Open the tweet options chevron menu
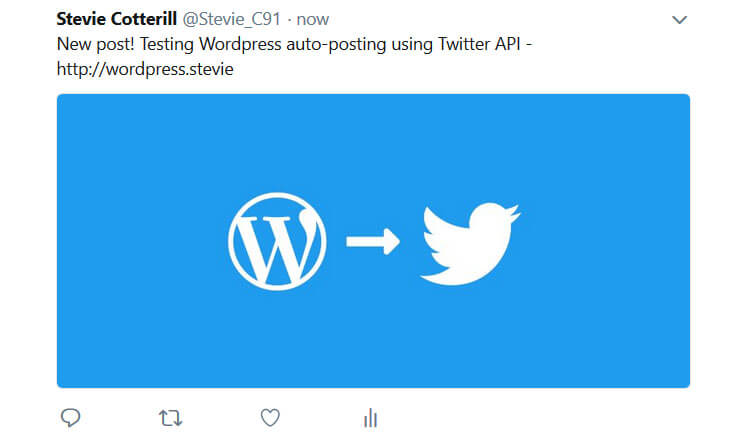This screenshot has width=750, height=433. (x=679, y=20)
